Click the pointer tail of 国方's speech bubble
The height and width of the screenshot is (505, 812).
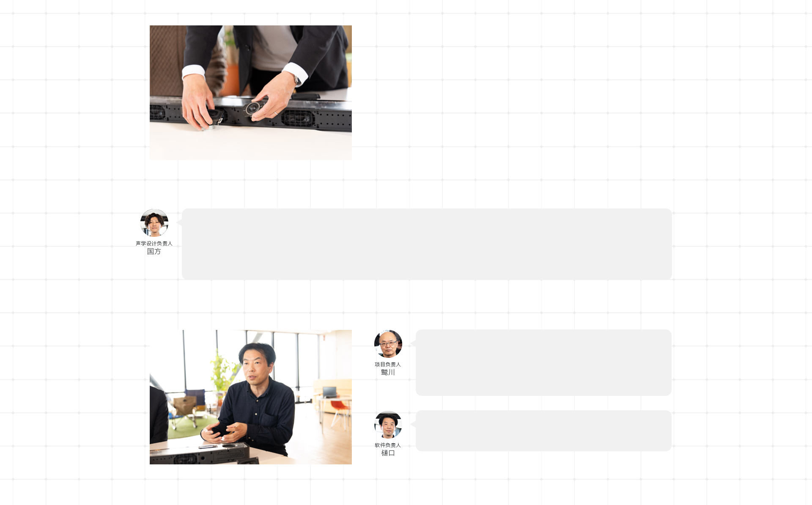click(x=179, y=222)
